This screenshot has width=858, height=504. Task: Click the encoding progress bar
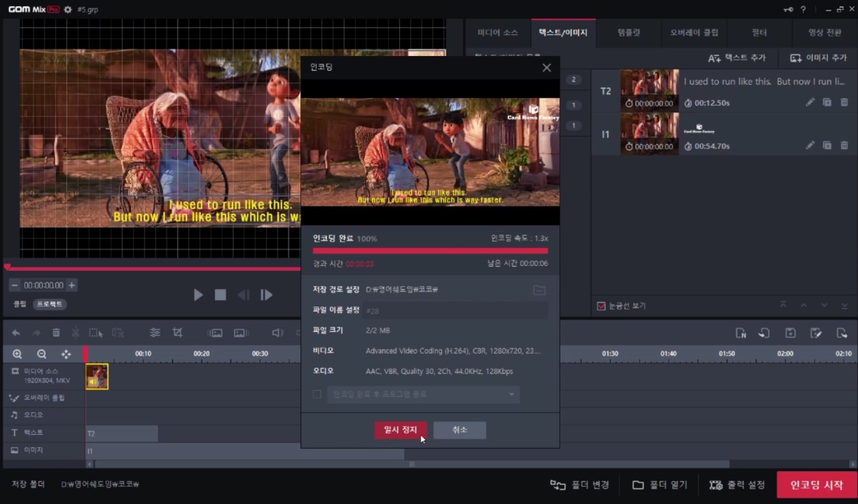430,250
